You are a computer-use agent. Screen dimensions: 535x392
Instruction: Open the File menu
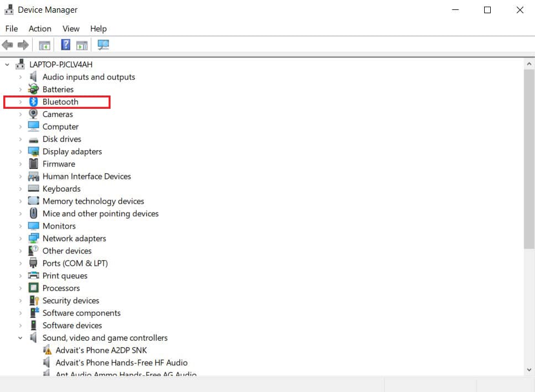(11, 28)
